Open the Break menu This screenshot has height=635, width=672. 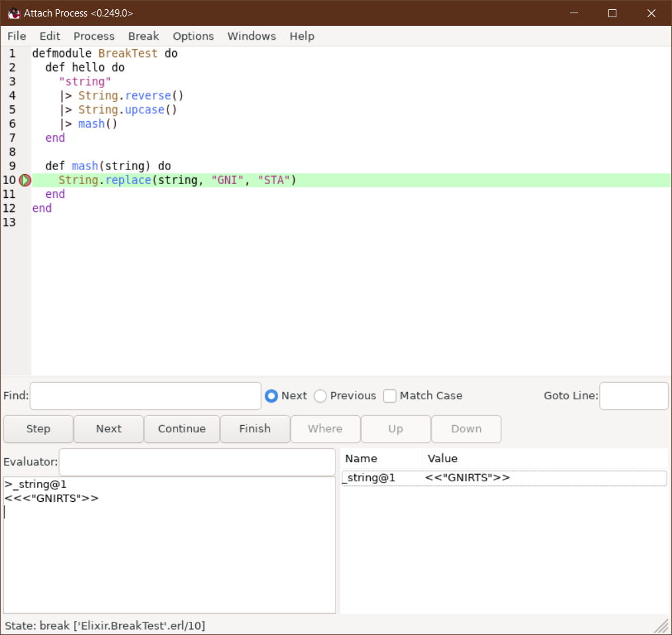[144, 36]
